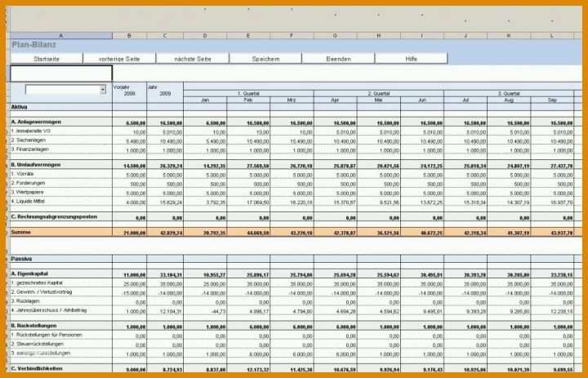588x378 pixels.
Task: Click the Feb month heading
Action: pyautogui.click(x=248, y=100)
